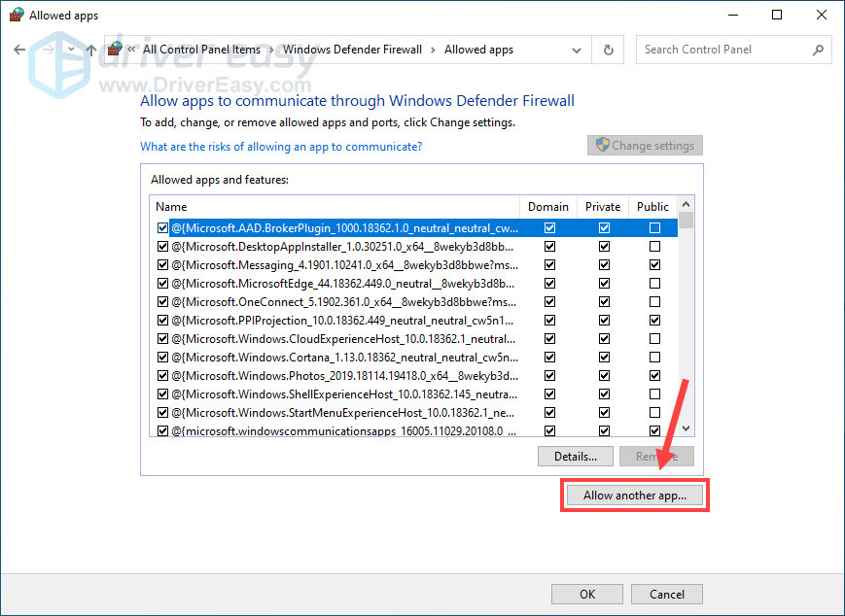
Task: Go up one level with up arrow
Action: (x=91, y=51)
